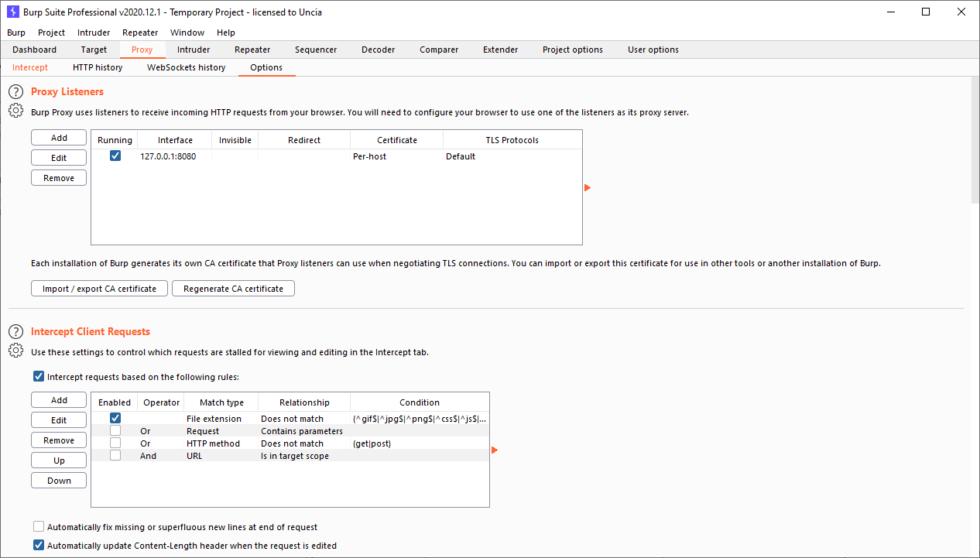The width and height of the screenshot is (980, 558).
Task: Toggle Automatically update Content-Length header option
Action: click(39, 545)
